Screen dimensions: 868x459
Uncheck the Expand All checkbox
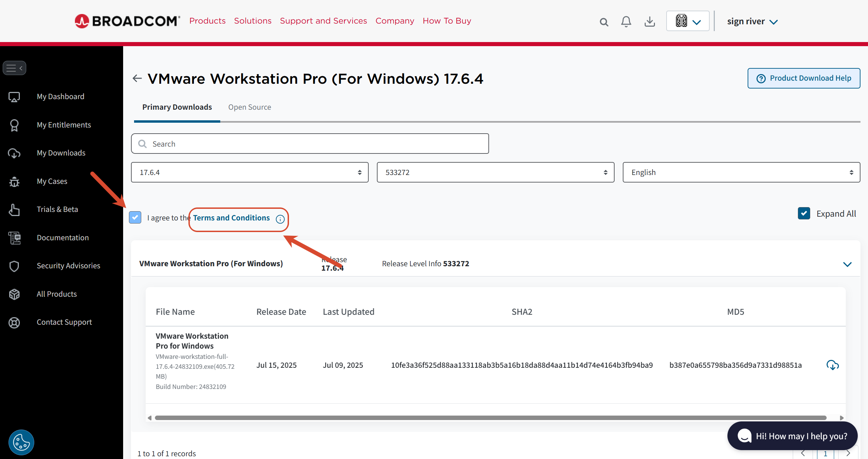tap(804, 213)
